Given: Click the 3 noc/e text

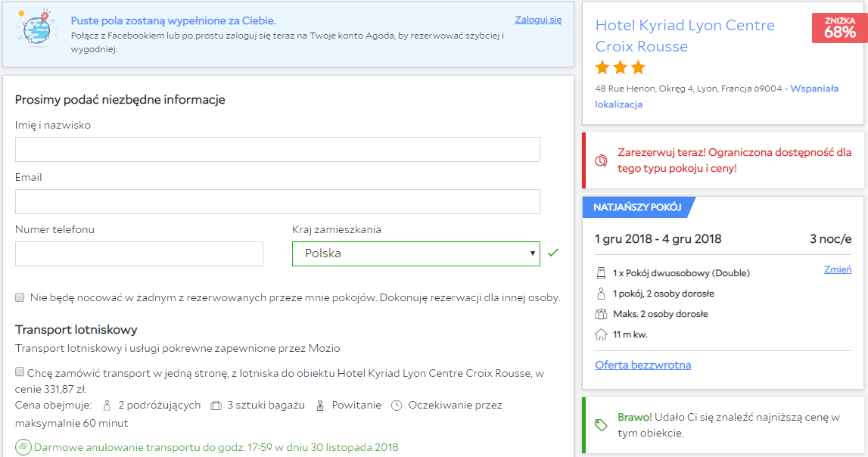Looking at the screenshot, I should [x=830, y=239].
